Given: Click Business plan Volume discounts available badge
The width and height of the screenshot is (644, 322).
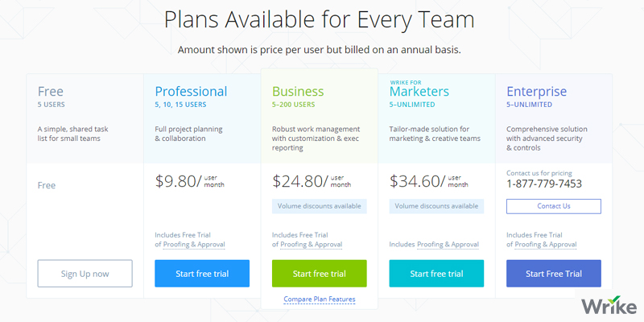Looking at the screenshot, I should [320, 206].
